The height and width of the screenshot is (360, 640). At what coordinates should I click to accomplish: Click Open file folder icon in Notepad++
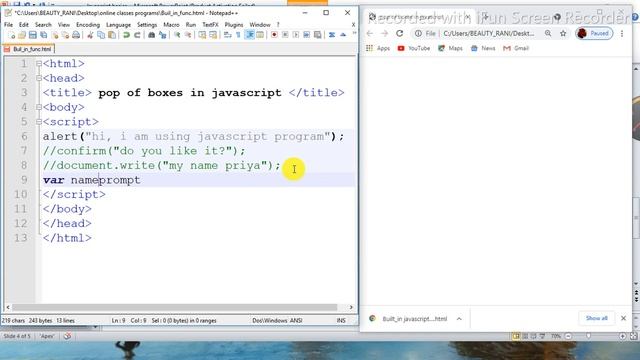(x=22, y=35)
